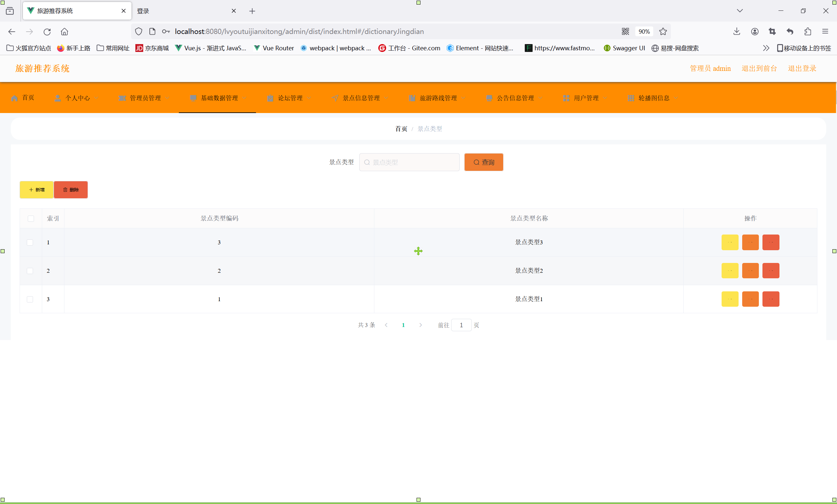Open the 首页 navigation menu item

point(23,98)
